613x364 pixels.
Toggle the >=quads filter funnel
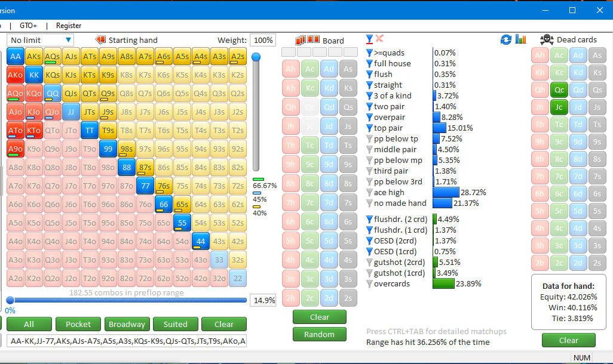click(369, 53)
